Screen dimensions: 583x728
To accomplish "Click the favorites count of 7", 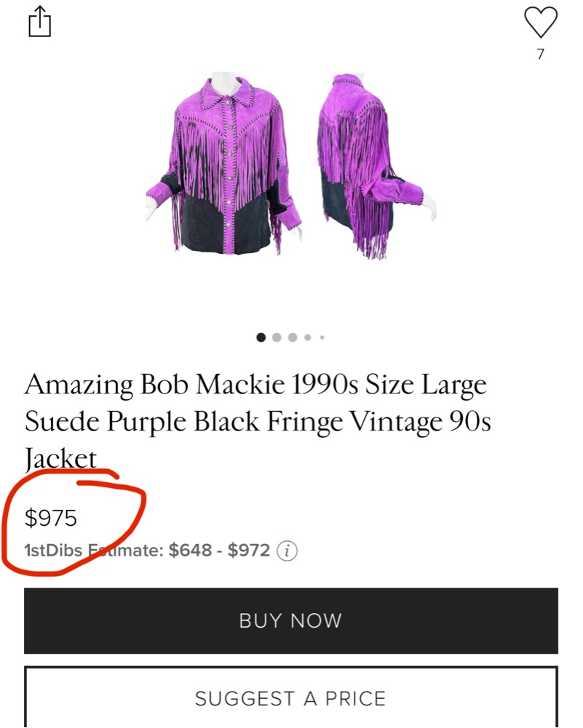I will 541,54.
